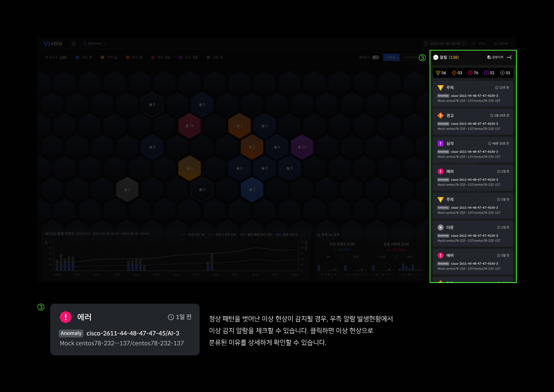The width and height of the screenshot is (554, 392).
Task: Toggle the 심각 52 severity filter
Action: (188, 57)
